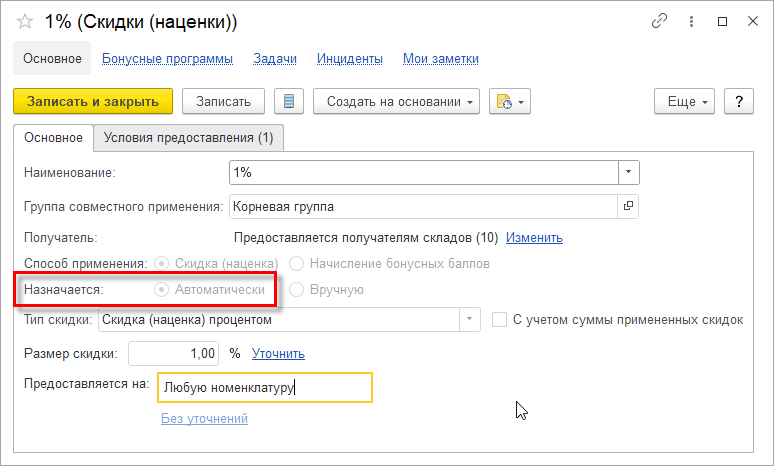Select the Вручную radio button

point(297,290)
